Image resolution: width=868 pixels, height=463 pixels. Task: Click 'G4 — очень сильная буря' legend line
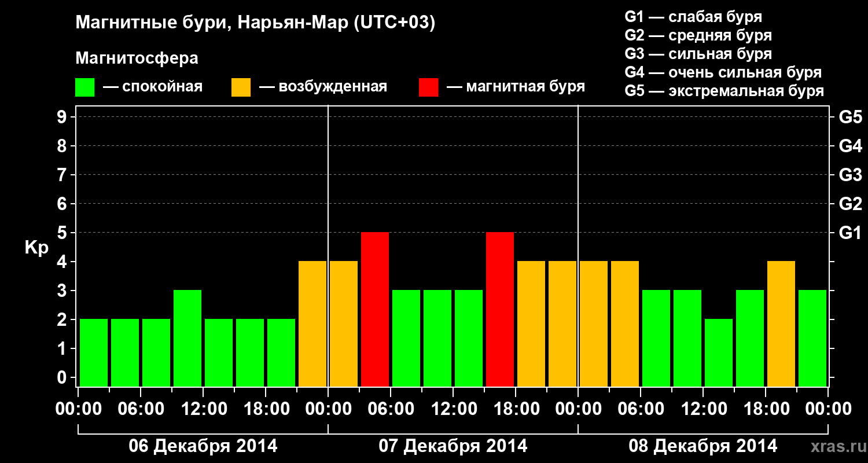(x=723, y=72)
